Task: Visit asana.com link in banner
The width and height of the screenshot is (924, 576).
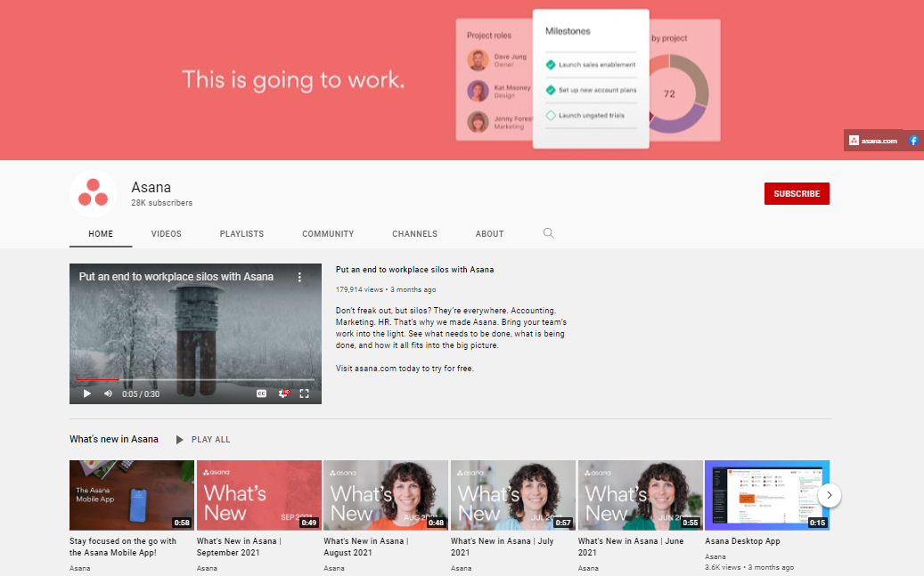Action: [874, 141]
